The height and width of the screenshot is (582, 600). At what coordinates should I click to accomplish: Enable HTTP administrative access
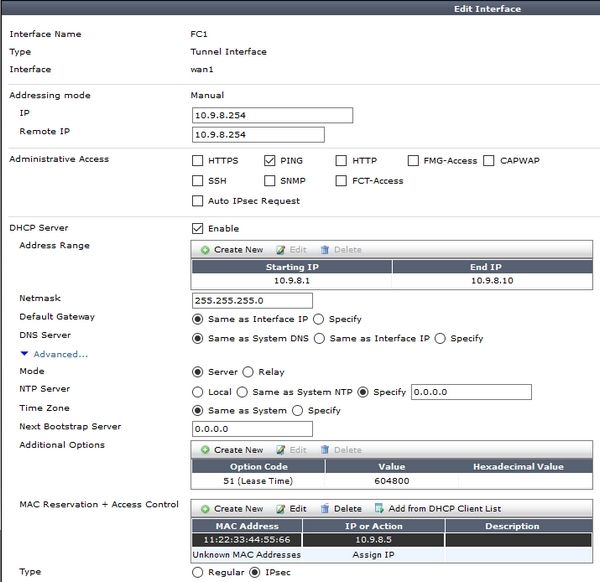click(341, 161)
